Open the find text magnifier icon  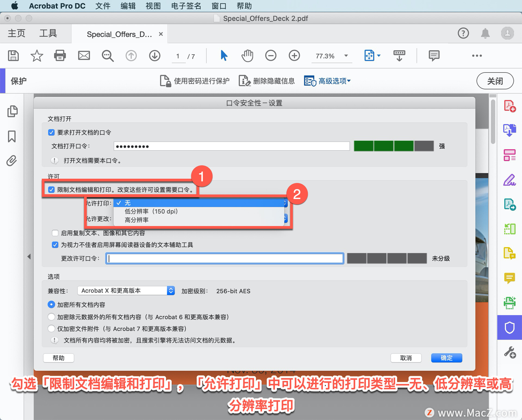108,56
